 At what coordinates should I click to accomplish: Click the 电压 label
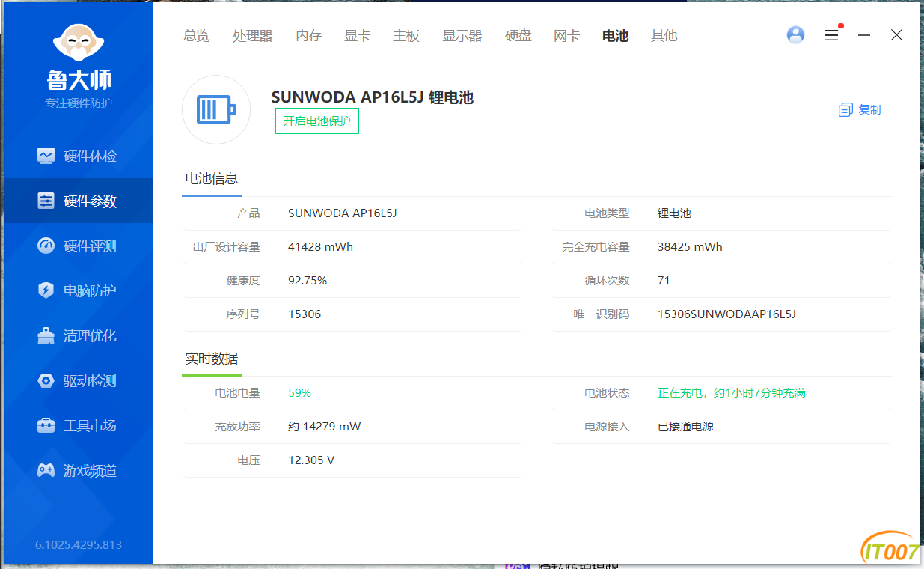click(249, 460)
